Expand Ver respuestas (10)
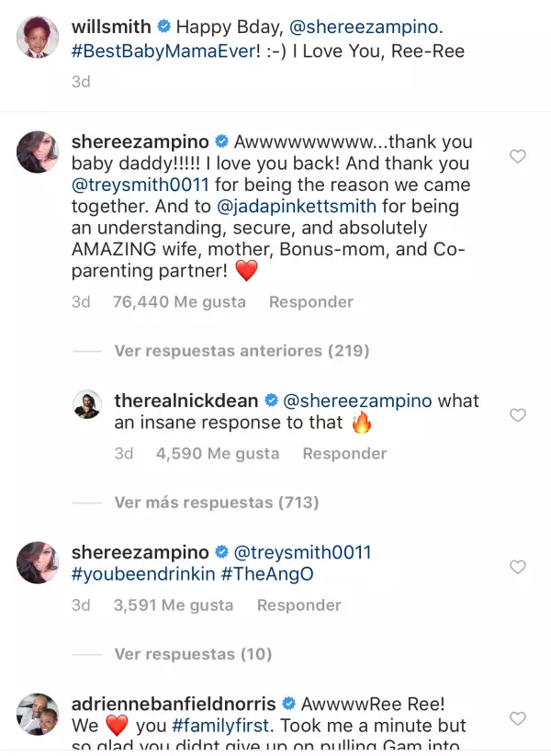The height and width of the screenshot is (756, 551). tap(193, 654)
